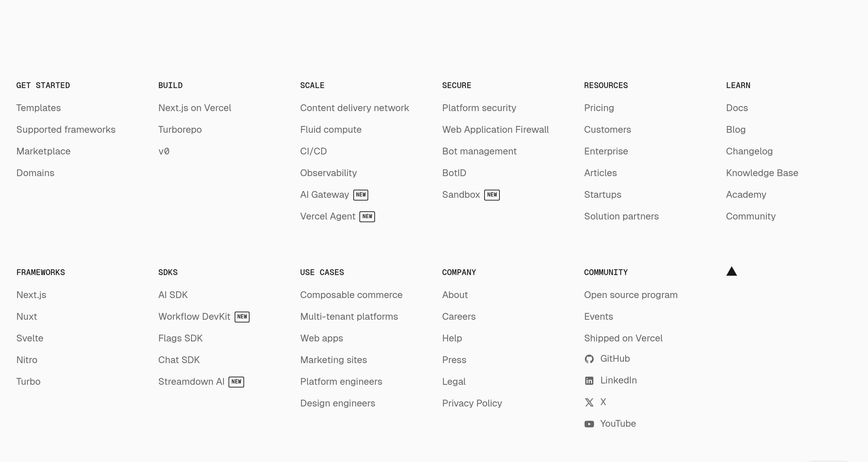This screenshot has width=868, height=462.
Task: Open YouTube via its icon
Action: point(589,424)
